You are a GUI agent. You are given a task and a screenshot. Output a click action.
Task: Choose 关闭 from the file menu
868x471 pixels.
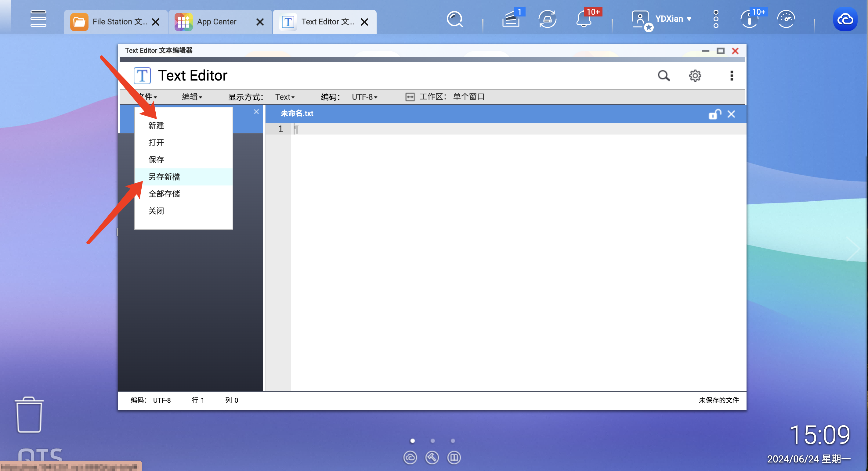click(x=184, y=211)
